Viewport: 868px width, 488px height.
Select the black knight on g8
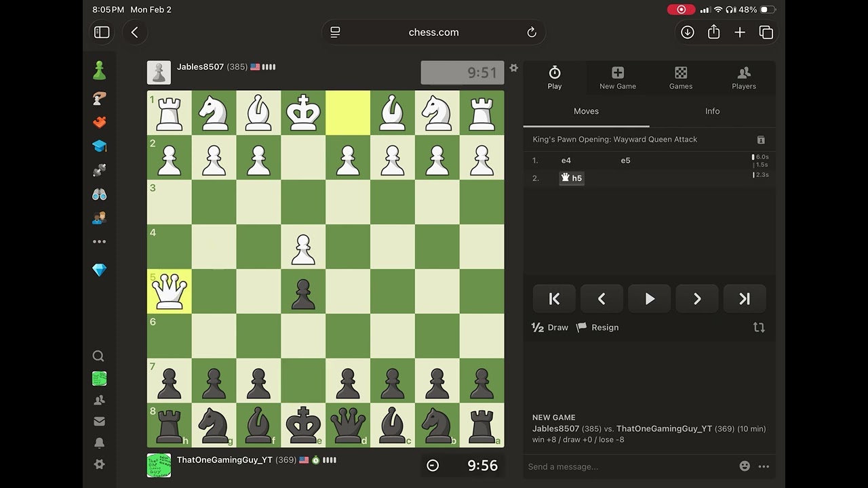click(214, 425)
